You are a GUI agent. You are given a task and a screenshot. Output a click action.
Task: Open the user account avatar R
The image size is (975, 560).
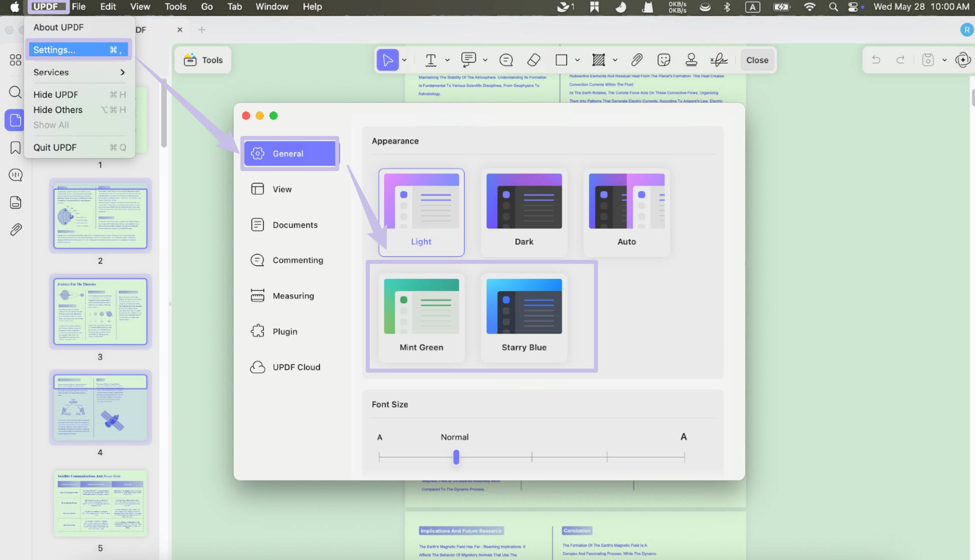point(966,30)
